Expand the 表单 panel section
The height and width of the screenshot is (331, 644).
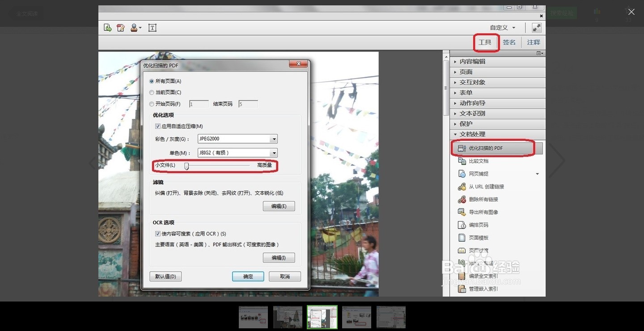click(x=497, y=92)
